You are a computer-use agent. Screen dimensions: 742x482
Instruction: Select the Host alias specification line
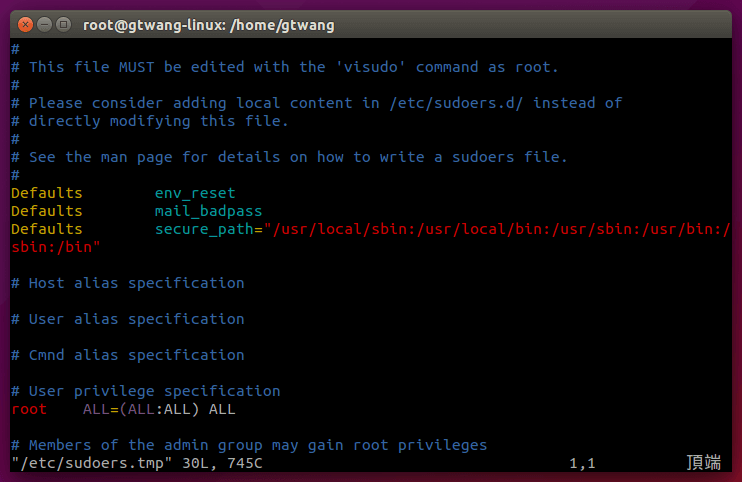[x=128, y=283]
